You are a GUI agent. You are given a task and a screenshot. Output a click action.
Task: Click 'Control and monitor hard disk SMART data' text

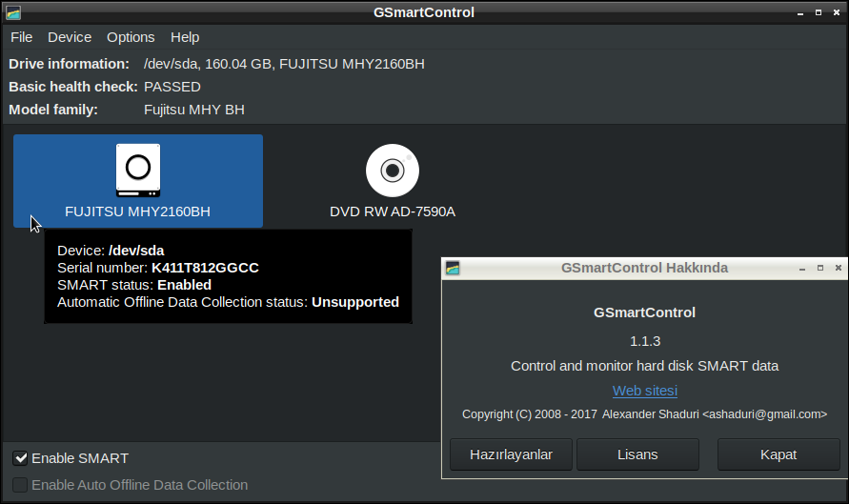pyautogui.click(x=644, y=366)
